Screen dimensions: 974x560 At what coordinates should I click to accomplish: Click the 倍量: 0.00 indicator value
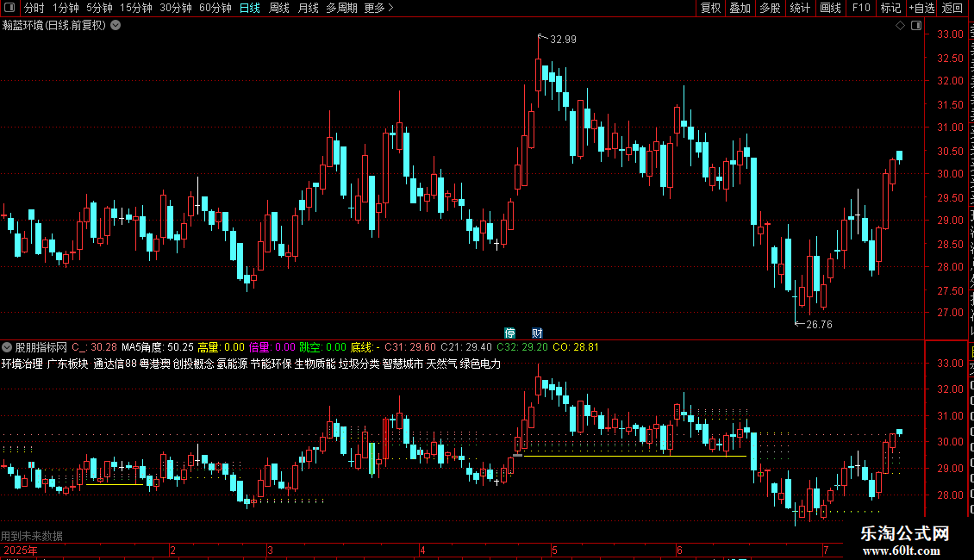point(272,347)
